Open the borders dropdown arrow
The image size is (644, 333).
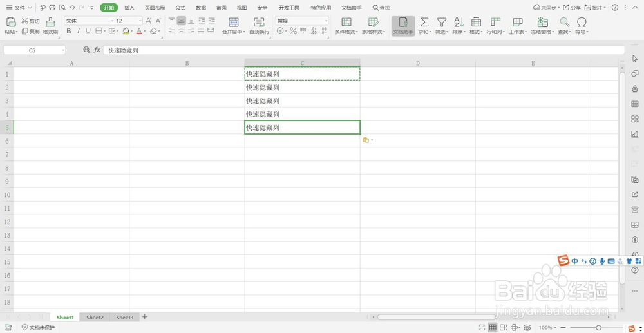click(x=105, y=31)
